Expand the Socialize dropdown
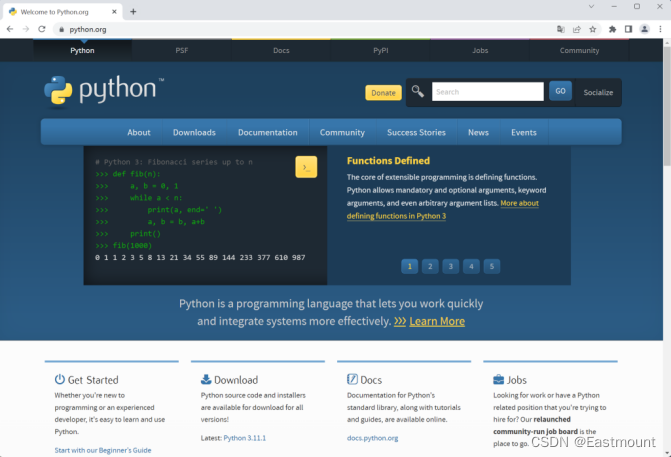The image size is (671, 457). [598, 92]
